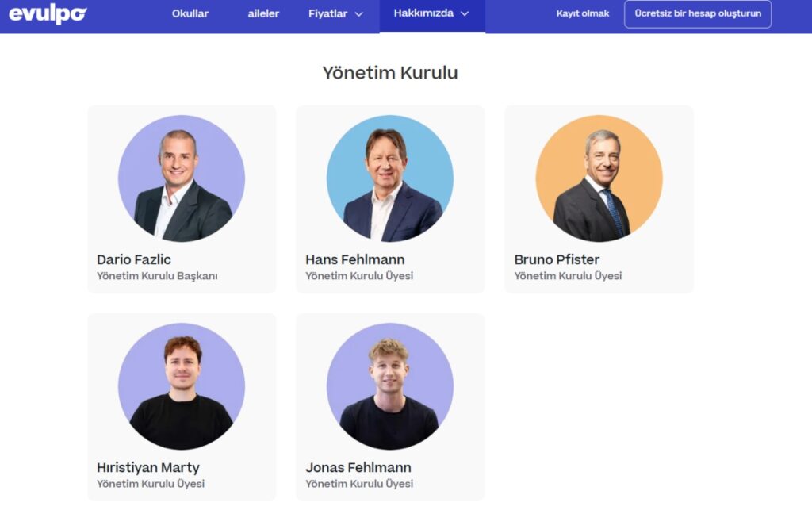The width and height of the screenshot is (812, 510).
Task: Select the Hakkımızda tab label
Action: [423, 13]
